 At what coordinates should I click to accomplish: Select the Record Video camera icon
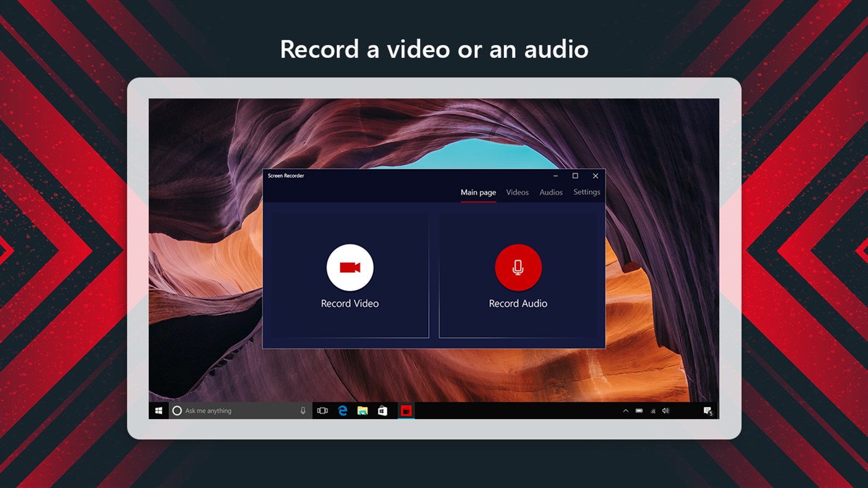click(x=349, y=267)
